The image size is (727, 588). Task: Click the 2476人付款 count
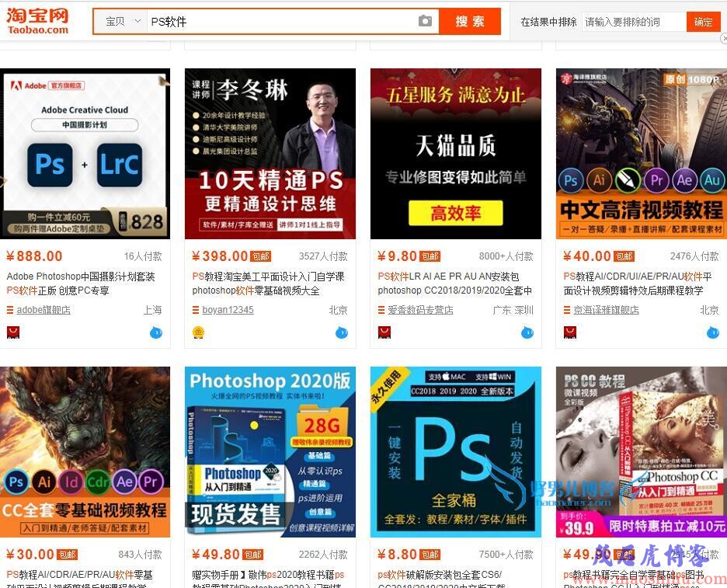click(694, 256)
